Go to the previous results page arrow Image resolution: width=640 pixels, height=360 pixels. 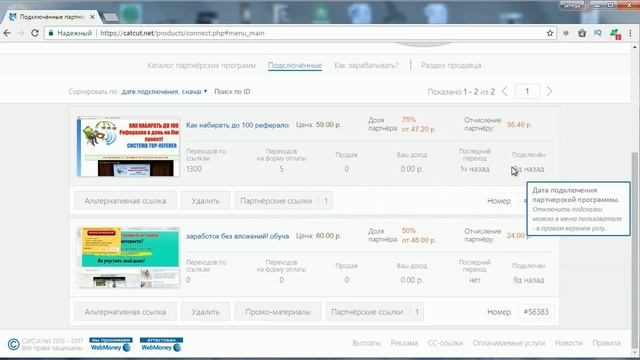tap(505, 91)
